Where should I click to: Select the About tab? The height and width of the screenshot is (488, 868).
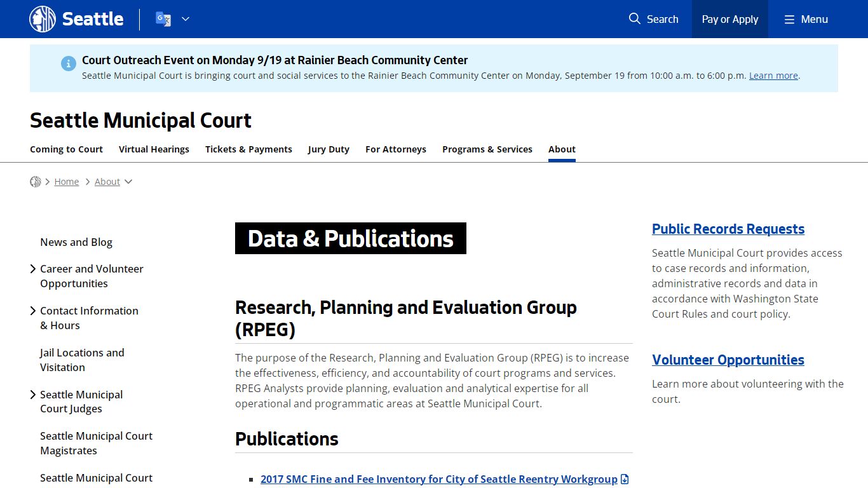click(562, 149)
